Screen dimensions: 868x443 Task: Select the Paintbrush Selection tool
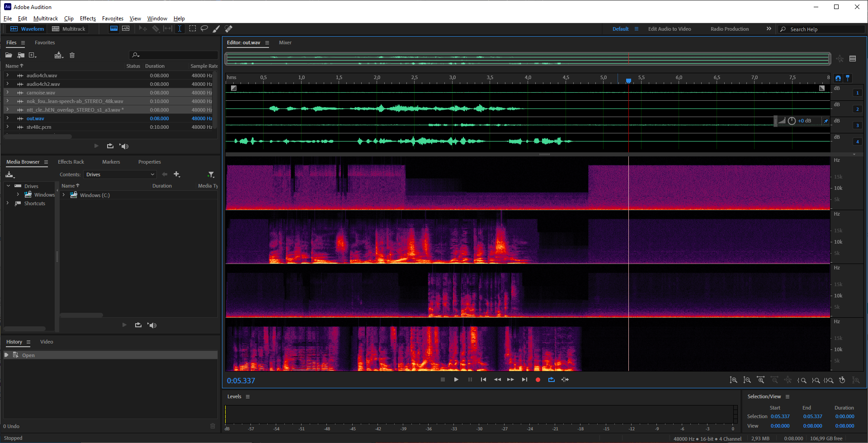coord(217,28)
